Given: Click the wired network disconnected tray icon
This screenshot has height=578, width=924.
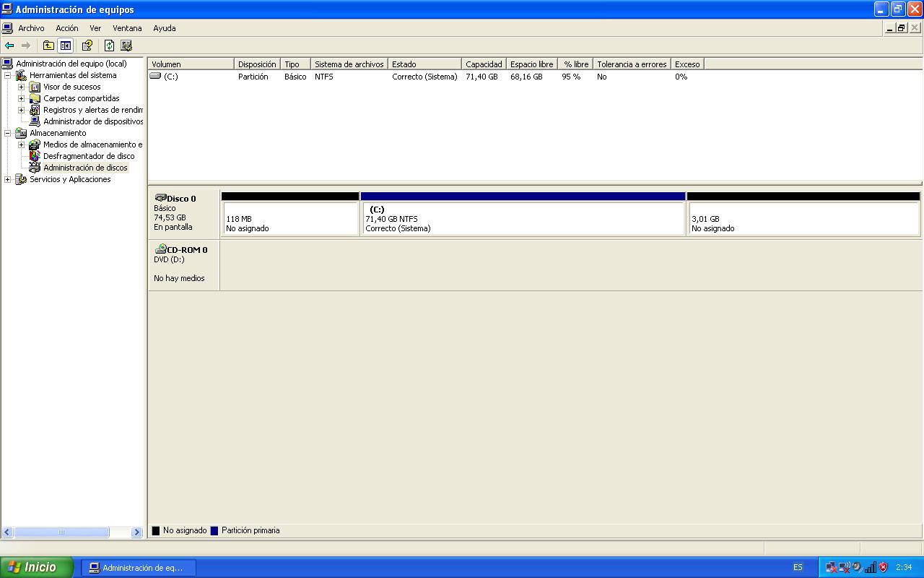Looking at the screenshot, I should pyautogui.click(x=831, y=567).
